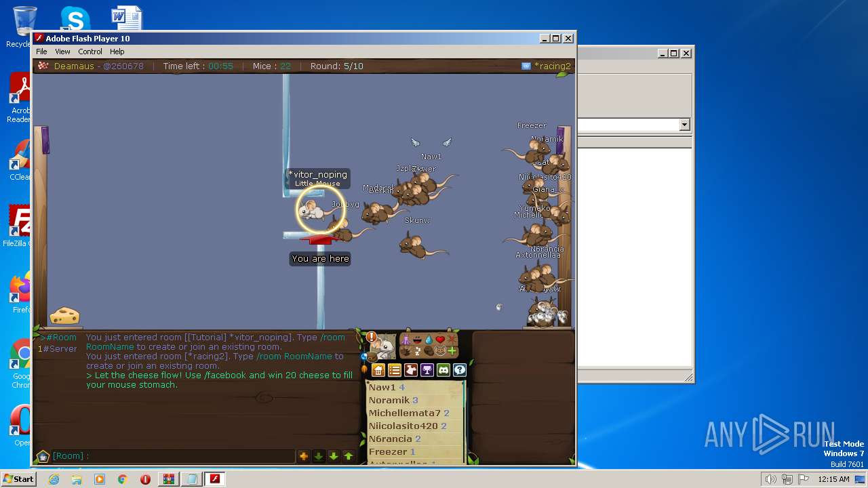The height and width of the screenshot is (488, 868).
Task: Select the #Server chat tab
Action: 57,348
